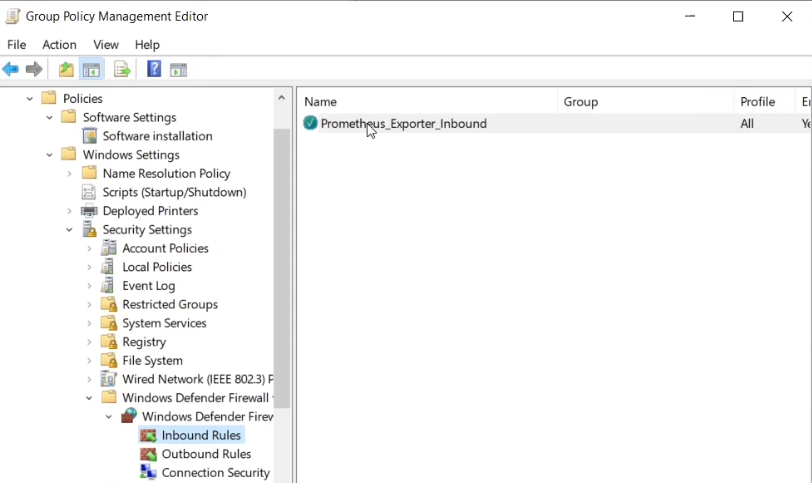Screen dimensions: 812x483
Task: Open the Action menu
Action: point(59,45)
